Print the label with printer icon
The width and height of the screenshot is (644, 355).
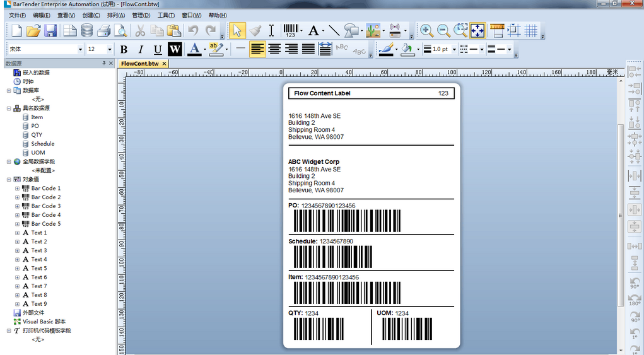[x=103, y=31]
